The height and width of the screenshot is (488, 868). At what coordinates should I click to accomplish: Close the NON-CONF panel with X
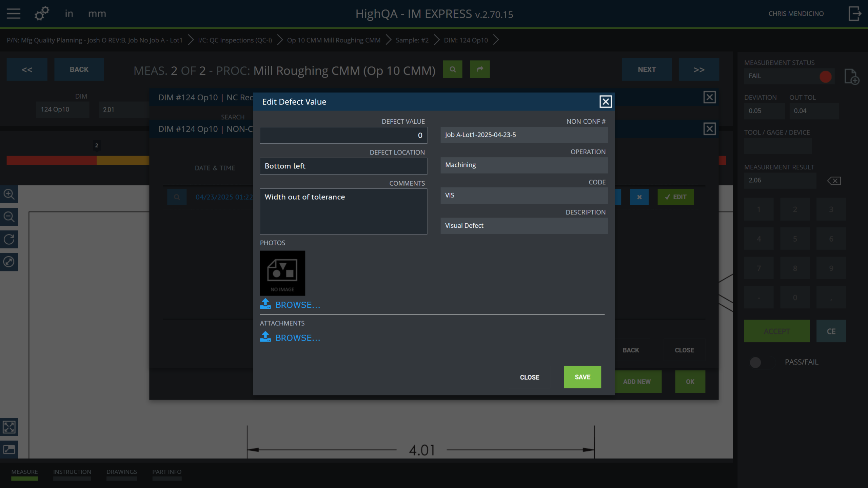(x=710, y=129)
